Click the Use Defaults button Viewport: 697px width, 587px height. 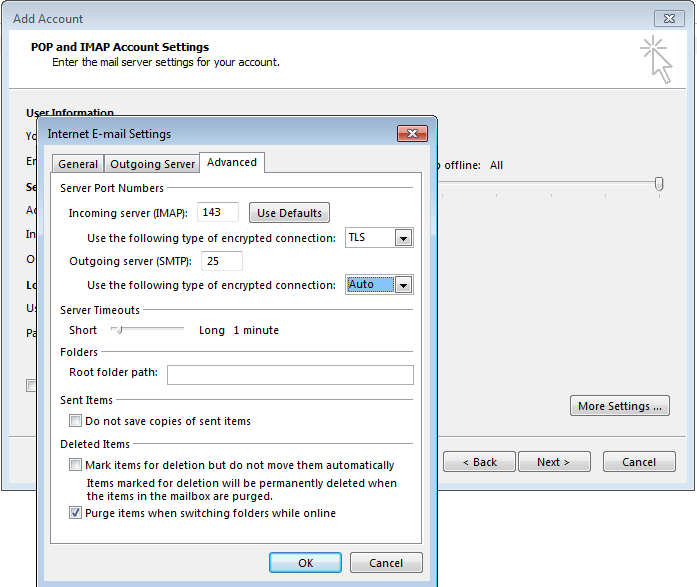(x=289, y=213)
